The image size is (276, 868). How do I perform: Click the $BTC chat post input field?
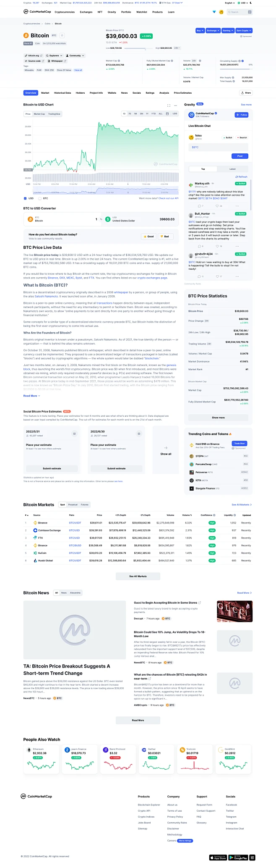coord(218,147)
